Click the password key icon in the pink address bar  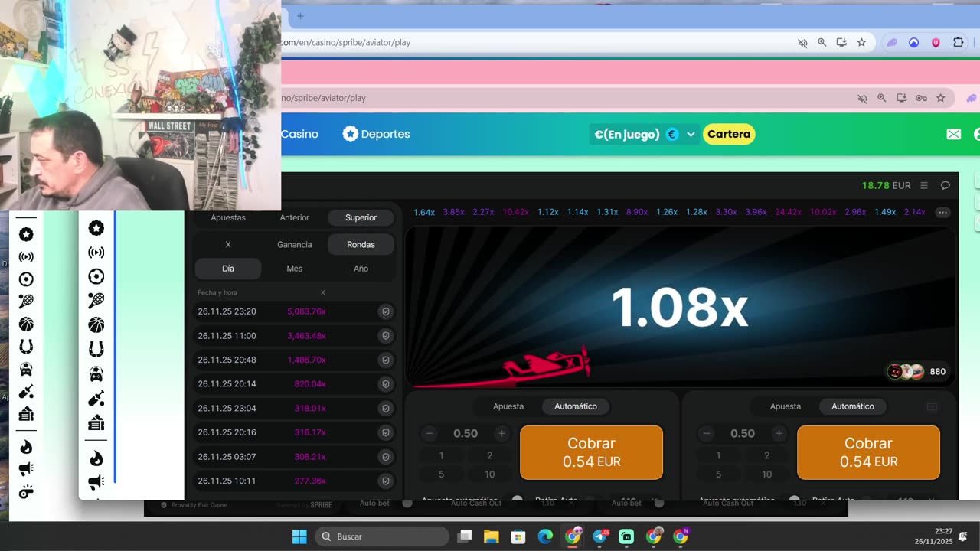[921, 98]
